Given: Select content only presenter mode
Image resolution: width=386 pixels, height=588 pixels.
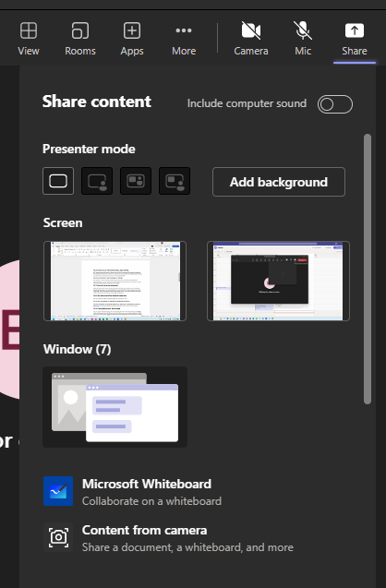Looking at the screenshot, I should (x=58, y=181).
